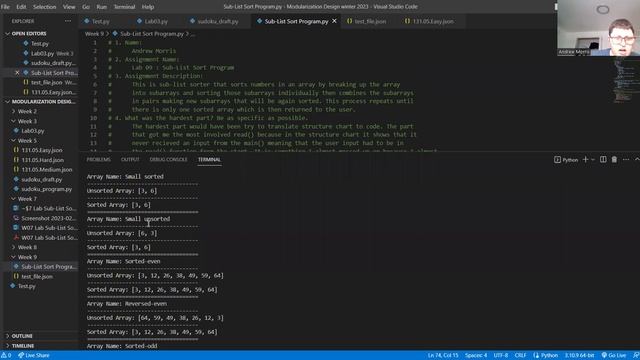Switch to the sudoku_draft.py editor tab
This screenshot has height=360, width=640.
click(x=218, y=21)
